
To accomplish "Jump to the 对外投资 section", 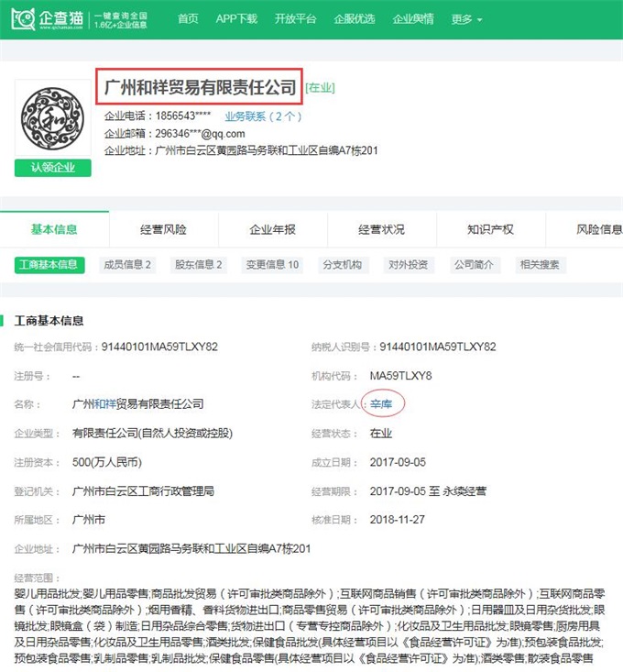I will (408, 265).
